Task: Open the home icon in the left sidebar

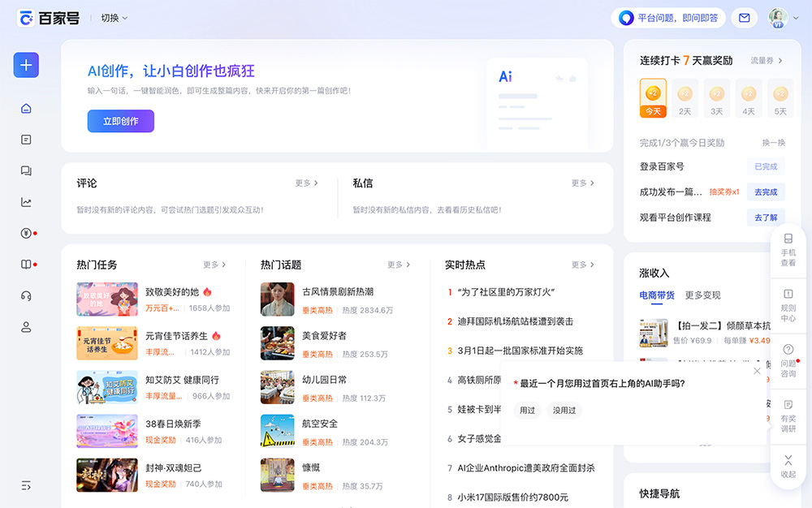Action: click(25, 106)
